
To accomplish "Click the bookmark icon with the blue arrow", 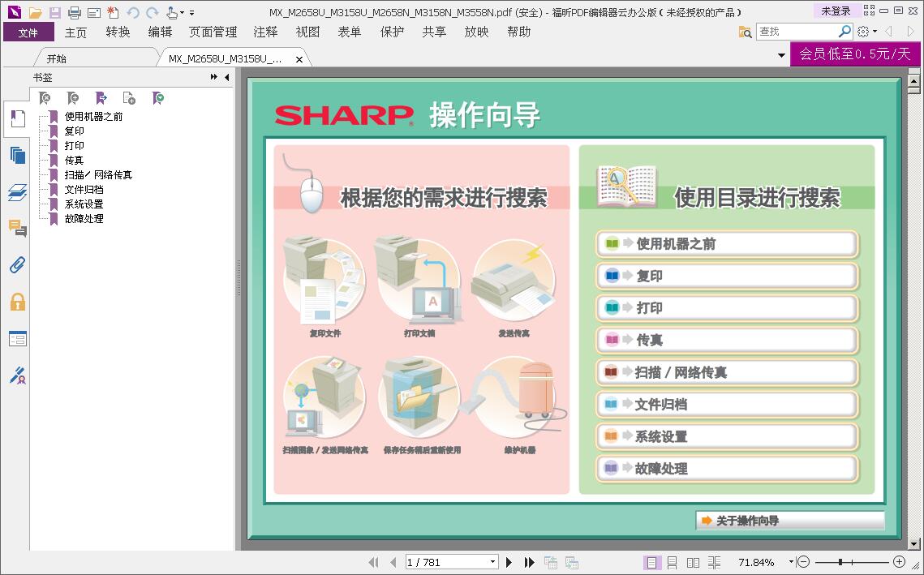I will pyautogui.click(x=101, y=98).
